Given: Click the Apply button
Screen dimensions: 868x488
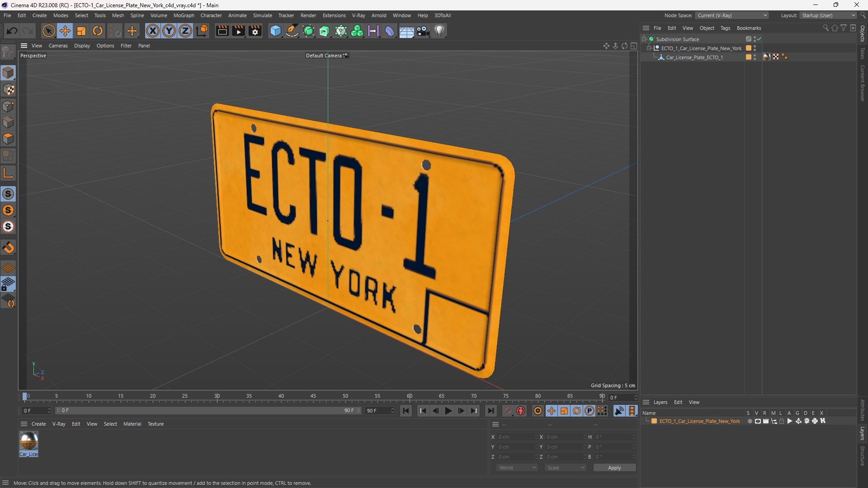Looking at the screenshot, I should pos(614,468).
